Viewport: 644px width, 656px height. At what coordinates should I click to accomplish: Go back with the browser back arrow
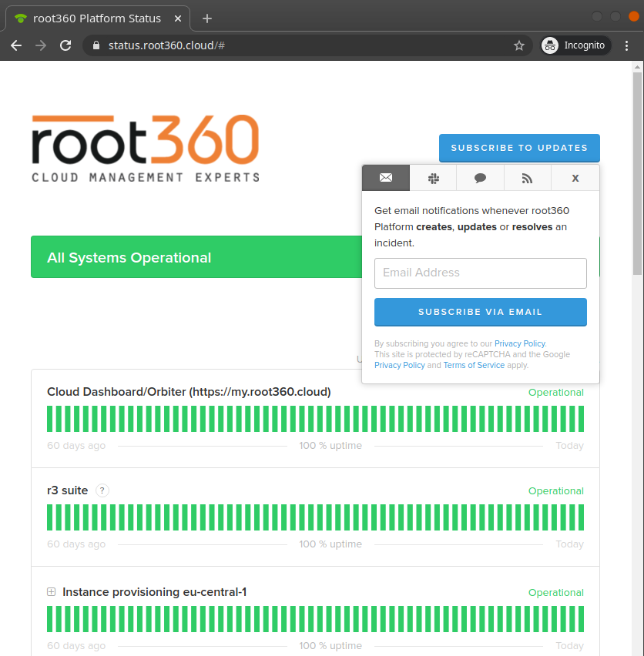16,45
